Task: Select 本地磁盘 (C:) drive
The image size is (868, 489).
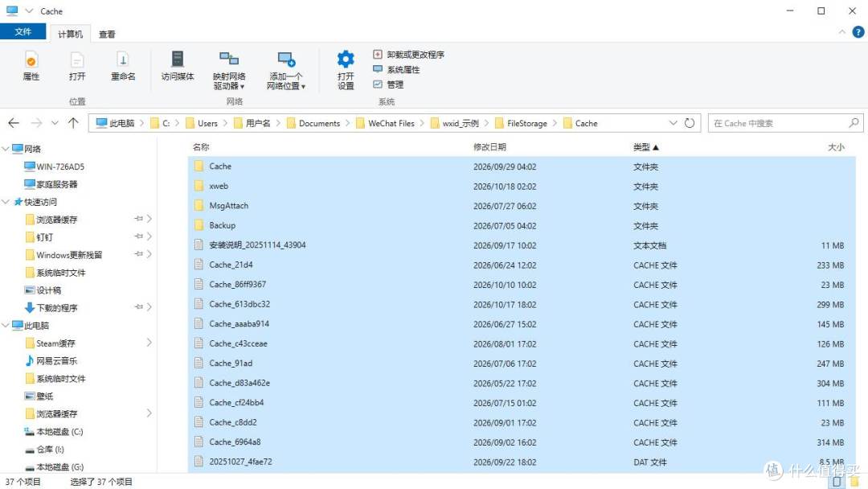Action: 54,431
